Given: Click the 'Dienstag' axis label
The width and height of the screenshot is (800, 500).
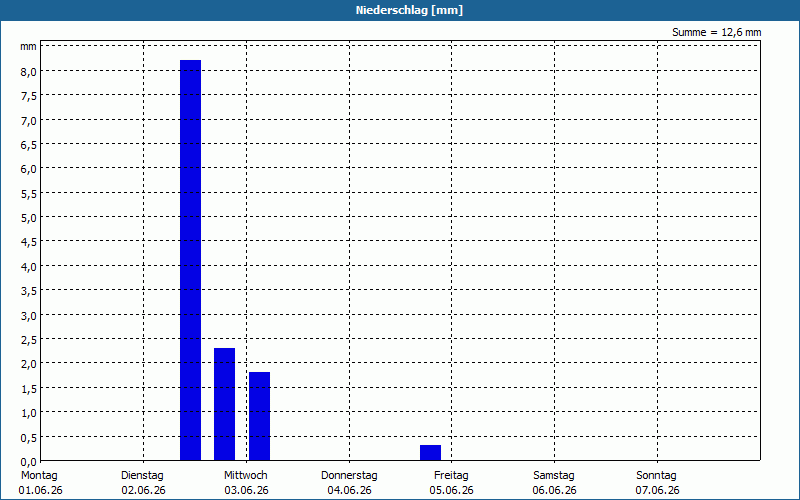Looking at the screenshot, I should [142, 475].
